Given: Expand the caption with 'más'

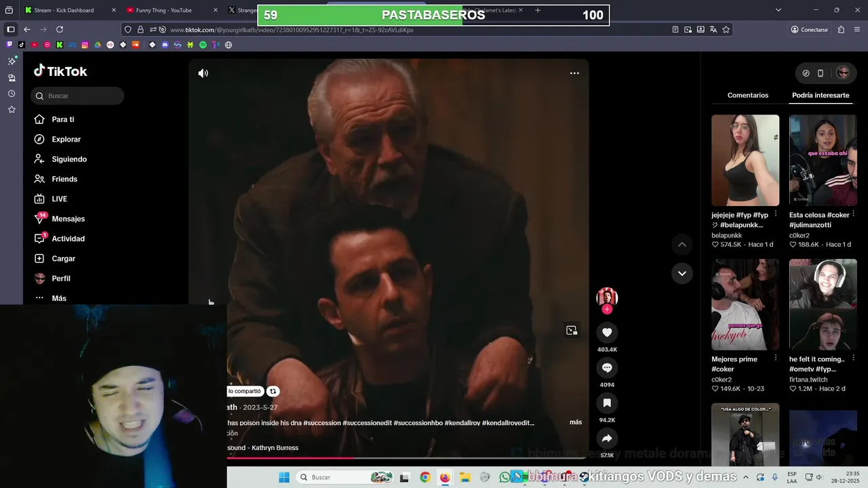Looking at the screenshot, I should (x=576, y=422).
